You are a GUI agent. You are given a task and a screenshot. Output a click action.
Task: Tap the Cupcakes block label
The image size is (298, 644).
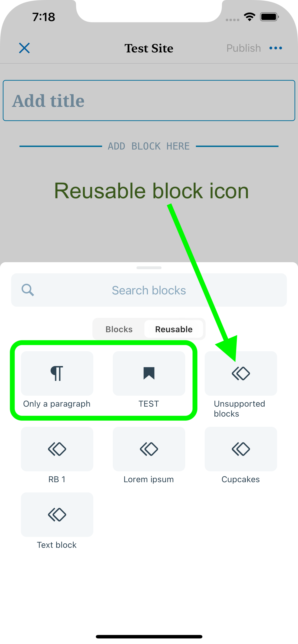coord(241,479)
